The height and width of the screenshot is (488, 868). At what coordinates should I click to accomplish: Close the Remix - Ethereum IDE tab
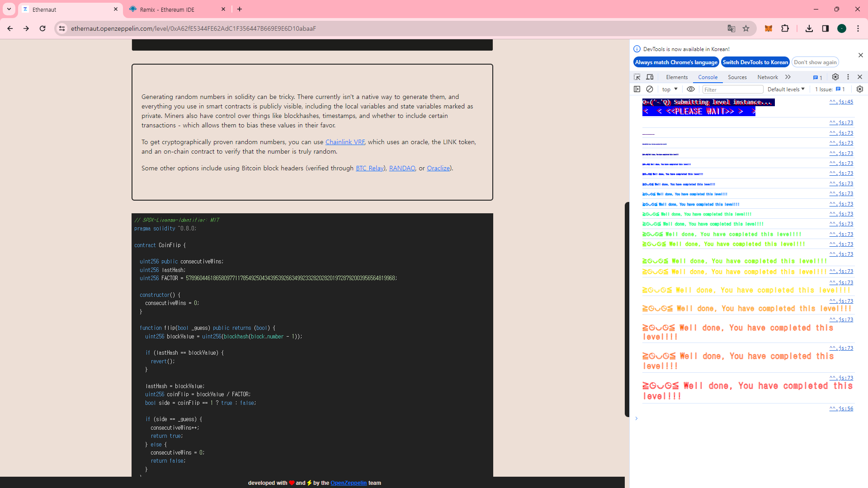(x=223, y=9)
